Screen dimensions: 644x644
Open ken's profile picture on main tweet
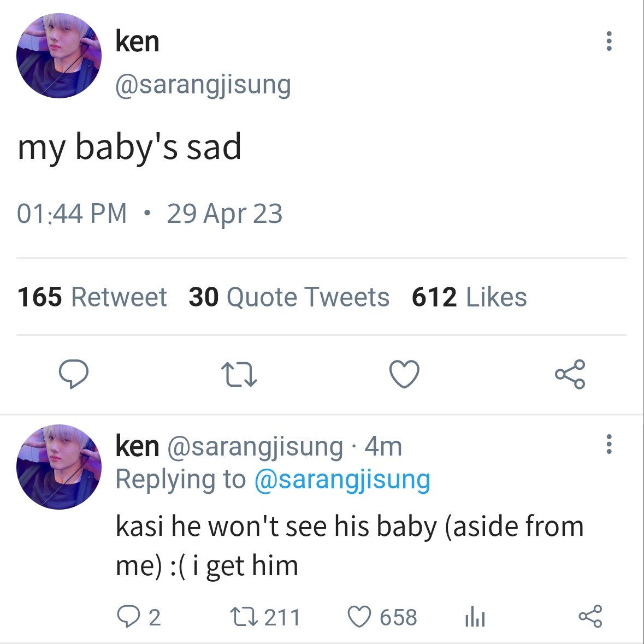tap(59, 56)
